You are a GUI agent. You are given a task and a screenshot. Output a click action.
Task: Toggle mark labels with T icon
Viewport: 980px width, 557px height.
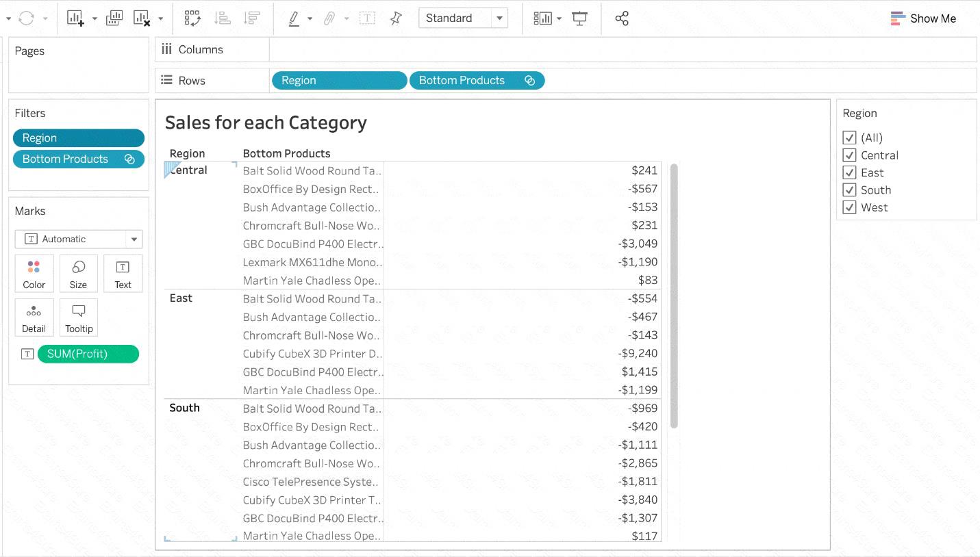[367, 18]
